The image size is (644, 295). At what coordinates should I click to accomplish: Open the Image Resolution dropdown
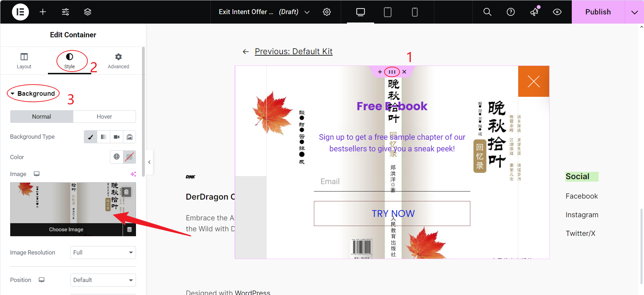(103, 252)
